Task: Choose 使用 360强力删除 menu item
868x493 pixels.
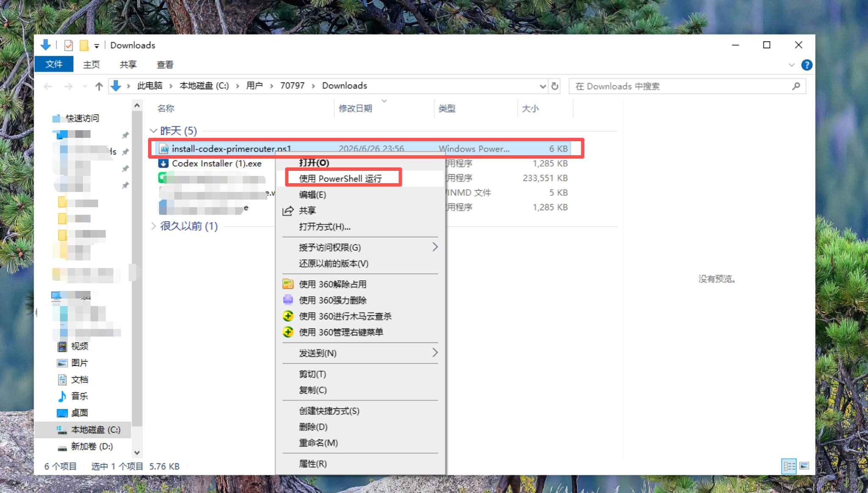Action: [360, 300]
